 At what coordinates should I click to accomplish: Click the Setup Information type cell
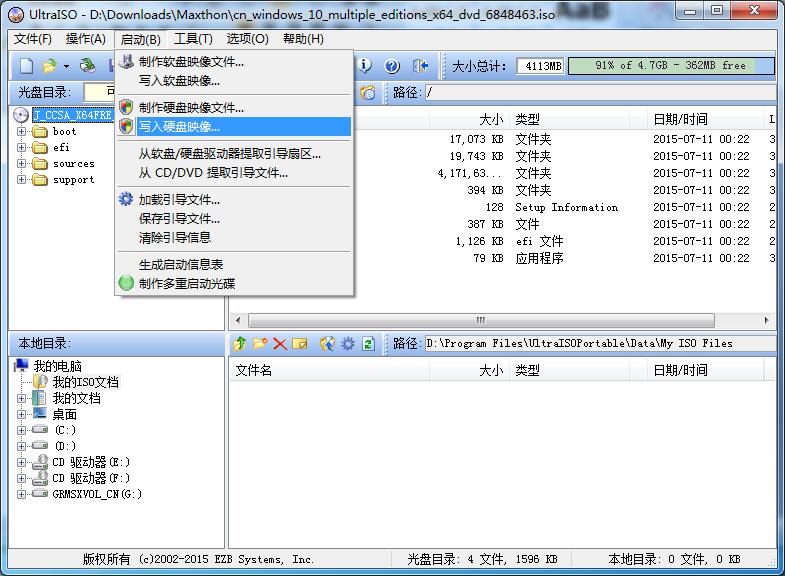tap(566, 207)
